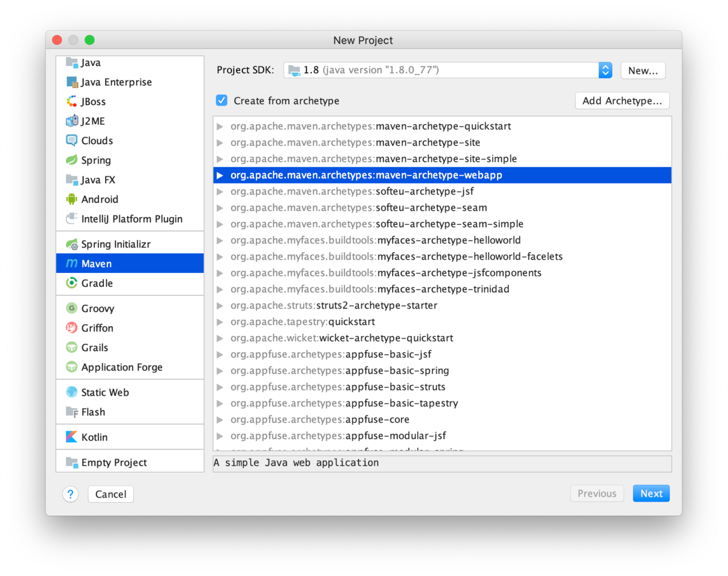Click the archetype description text field
This screenshot has height=576, width=728.
[442, 463]
